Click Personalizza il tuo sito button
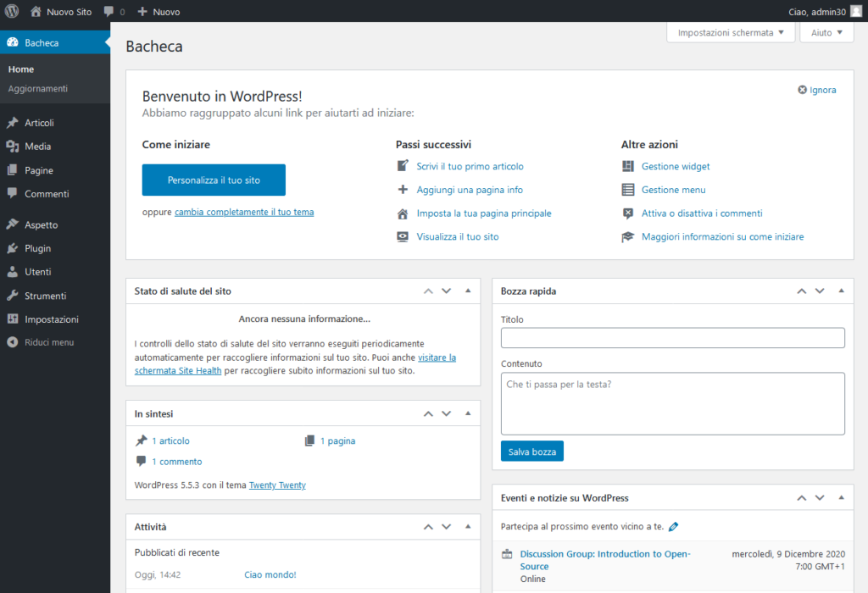 [x=214, y=180]
